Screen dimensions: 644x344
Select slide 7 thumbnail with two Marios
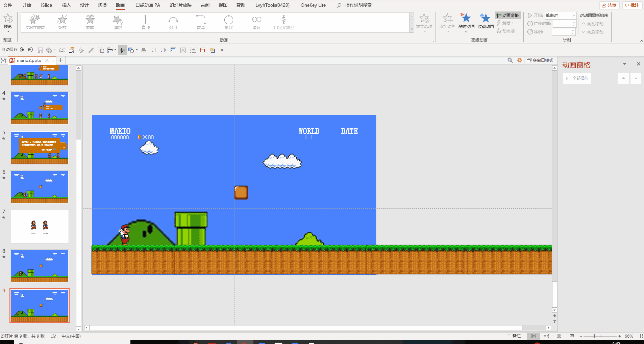click(x=40, y=227)
